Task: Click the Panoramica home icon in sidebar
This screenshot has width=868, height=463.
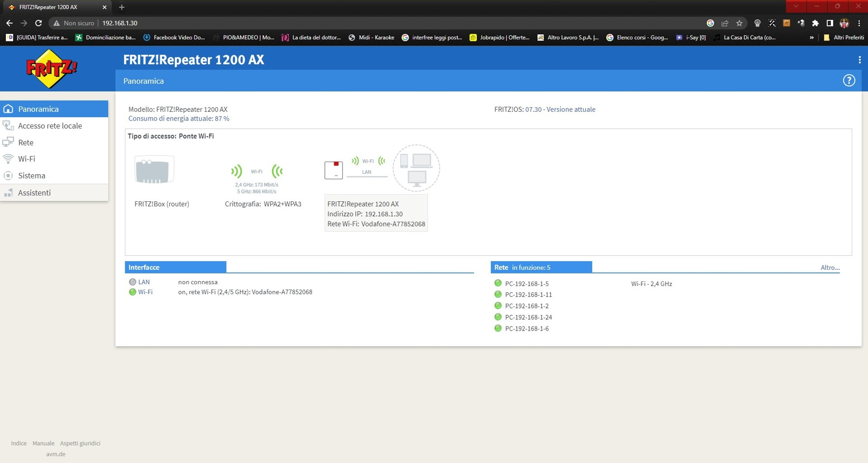Action: coord(8,109)
